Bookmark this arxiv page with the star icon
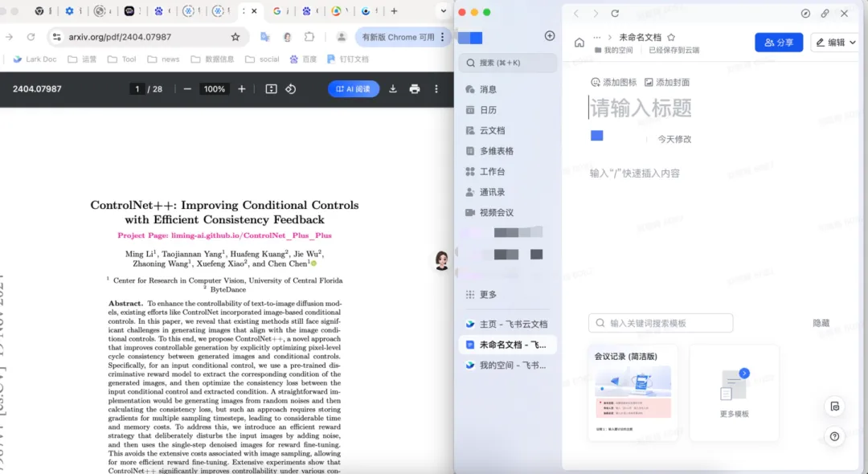The width and height of the screenshot is (868, 474). tap(235, 37)
